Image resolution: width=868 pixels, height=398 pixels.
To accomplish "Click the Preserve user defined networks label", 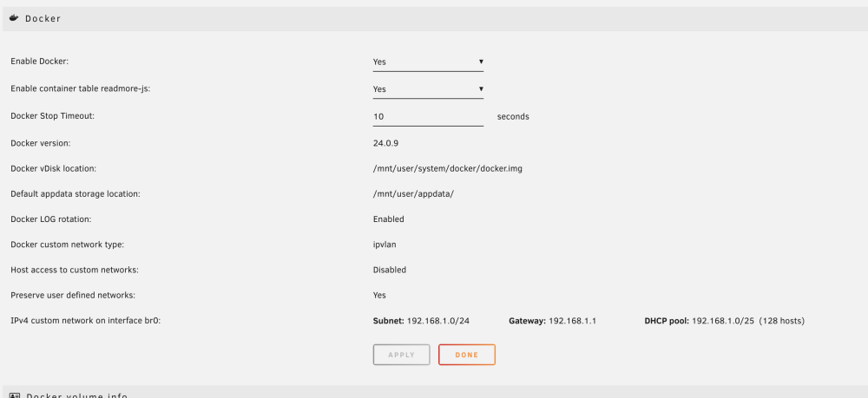I will pyautogui.click(x=73, y=295).
